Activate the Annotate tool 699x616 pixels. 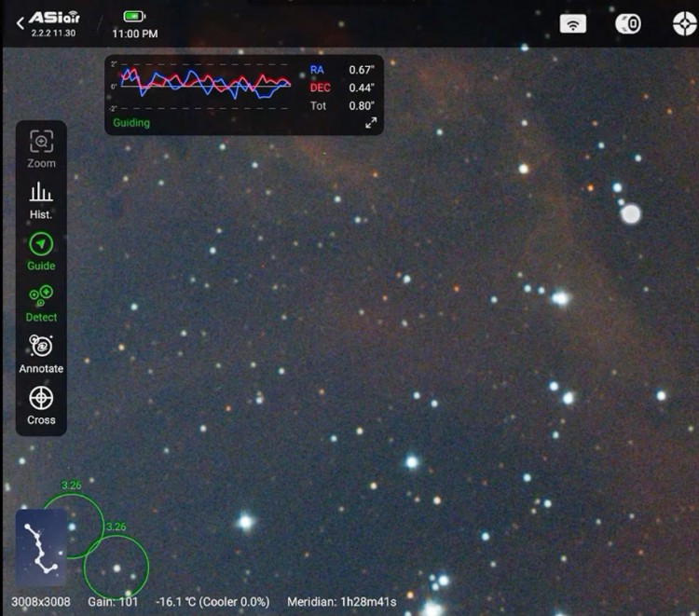click(x=41, y=354)
